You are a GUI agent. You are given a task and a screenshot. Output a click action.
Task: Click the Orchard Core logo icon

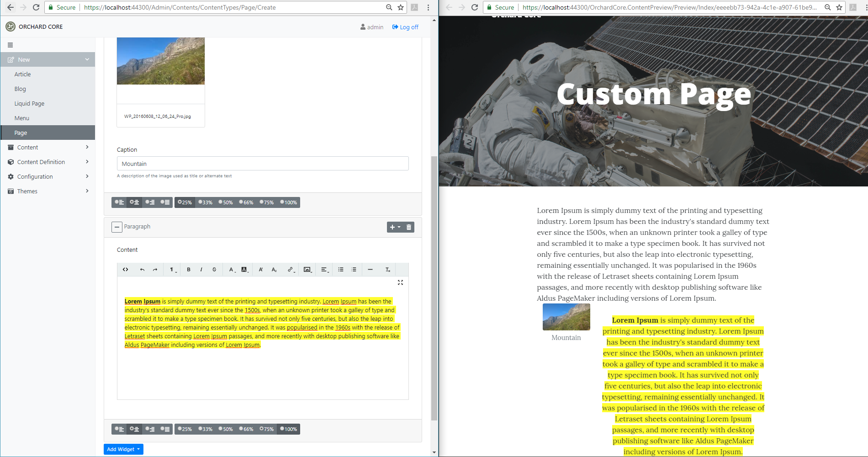11,27
